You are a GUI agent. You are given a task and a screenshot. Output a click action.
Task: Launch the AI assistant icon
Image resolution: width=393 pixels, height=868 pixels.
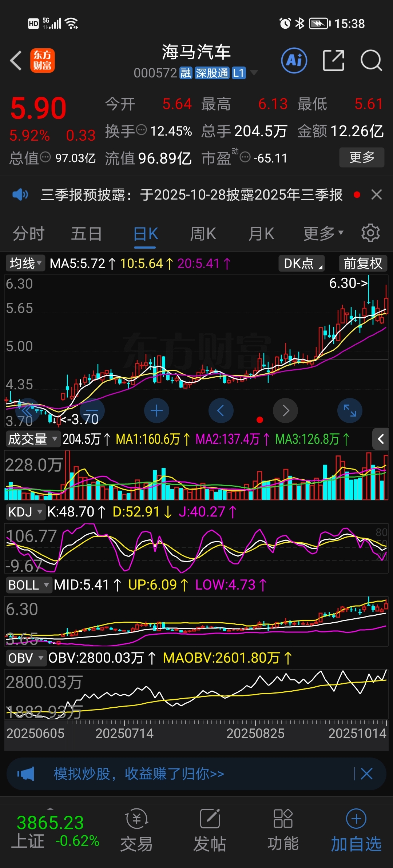click(294, 60)
